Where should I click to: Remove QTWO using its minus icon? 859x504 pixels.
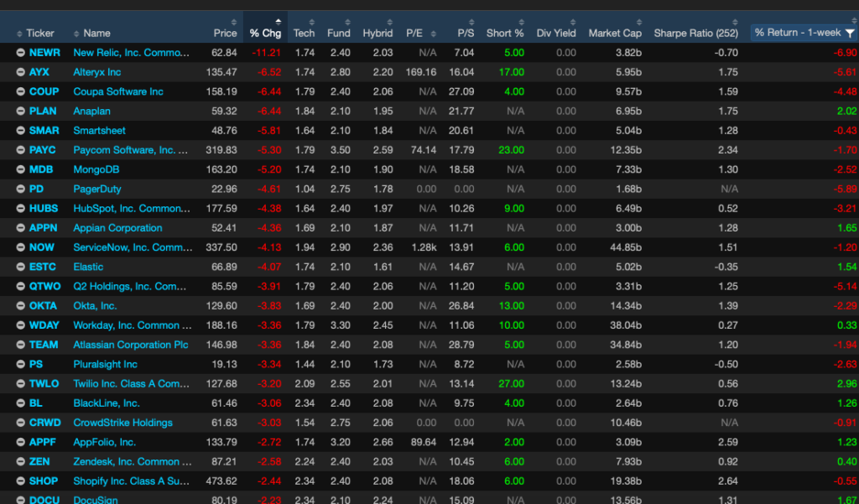(20, 287)
